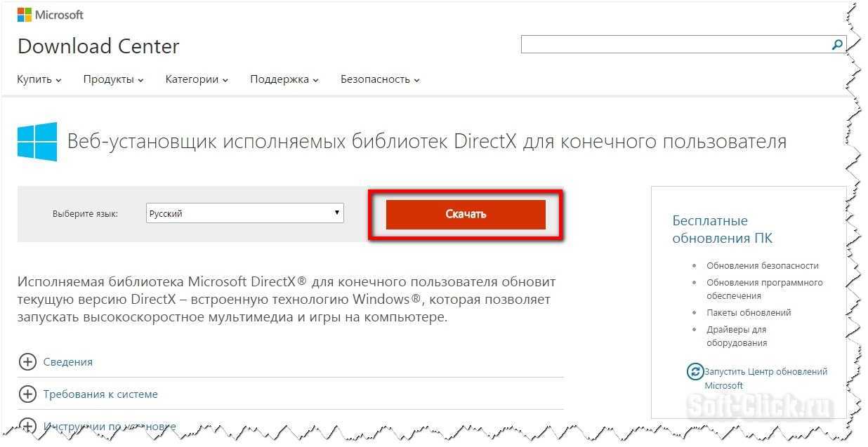Click the Выберите язык label
This screenshot has width=868, height=447.
point(85,213)
